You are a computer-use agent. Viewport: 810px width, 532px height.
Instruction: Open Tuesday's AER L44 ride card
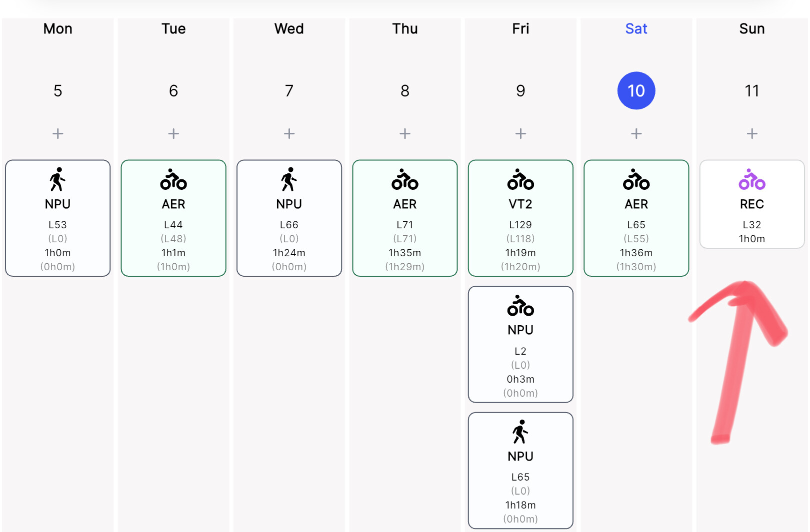(x=173, y=218)
